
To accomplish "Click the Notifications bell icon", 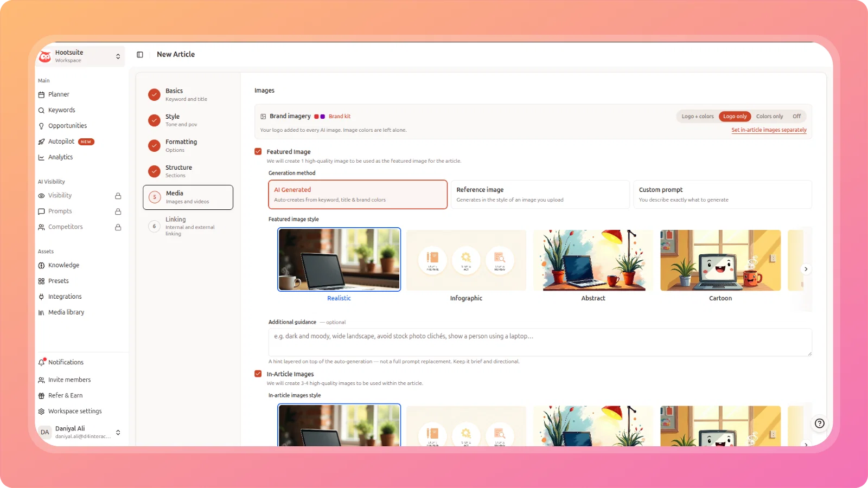I will pos(42,362).
